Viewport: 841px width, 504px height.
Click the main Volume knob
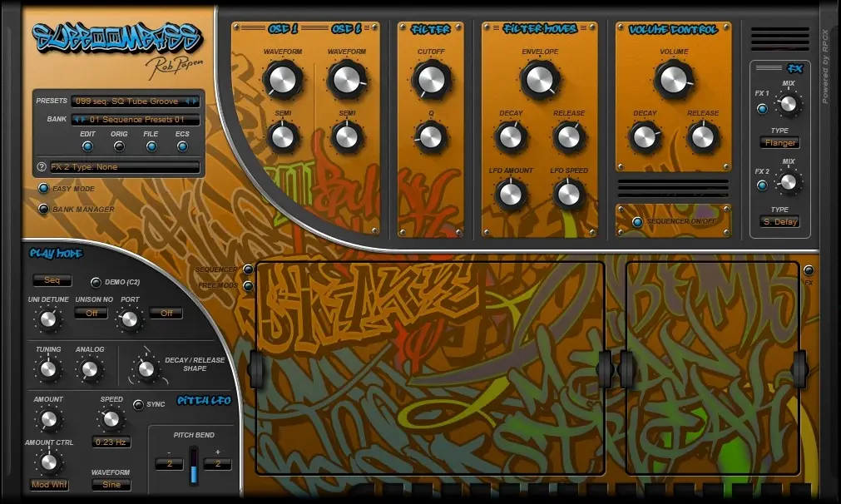[x=674, y=79]
